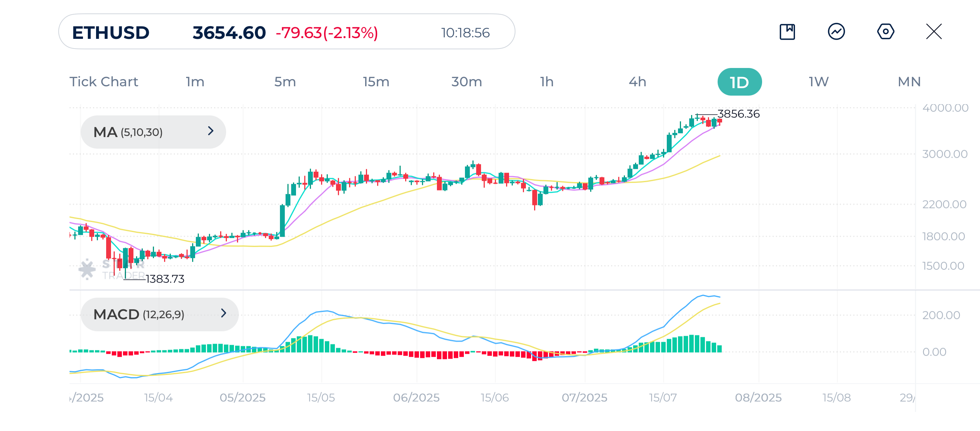Select the 4h timeframe
Image resolution: width=980 pixels, height=431 pixels.
637,82
